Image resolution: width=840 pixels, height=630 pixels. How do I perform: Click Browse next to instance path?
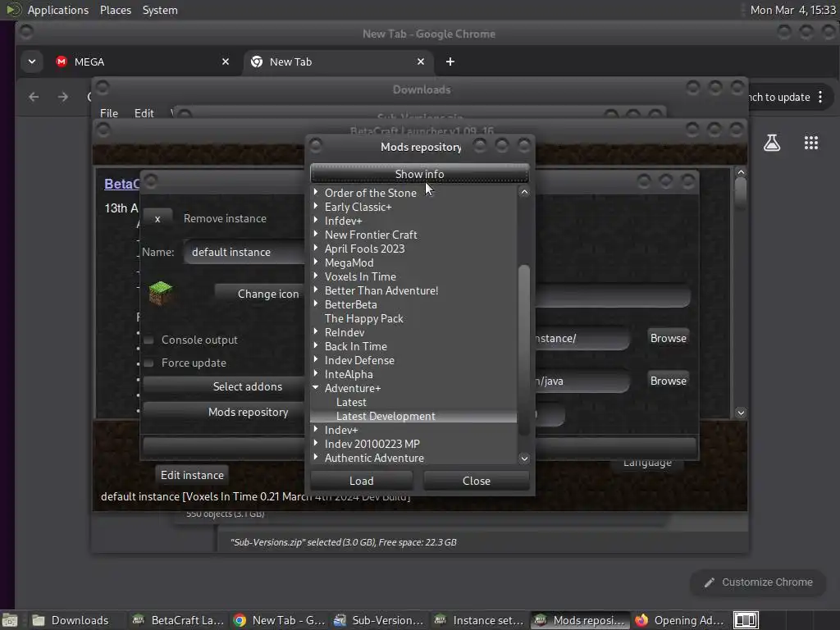tap(668, 338)
